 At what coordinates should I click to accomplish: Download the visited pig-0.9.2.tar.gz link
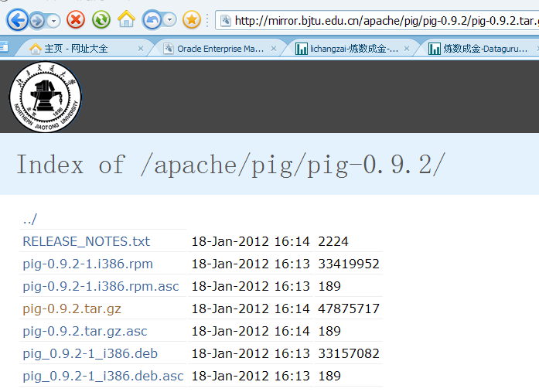tap(72, 308)
